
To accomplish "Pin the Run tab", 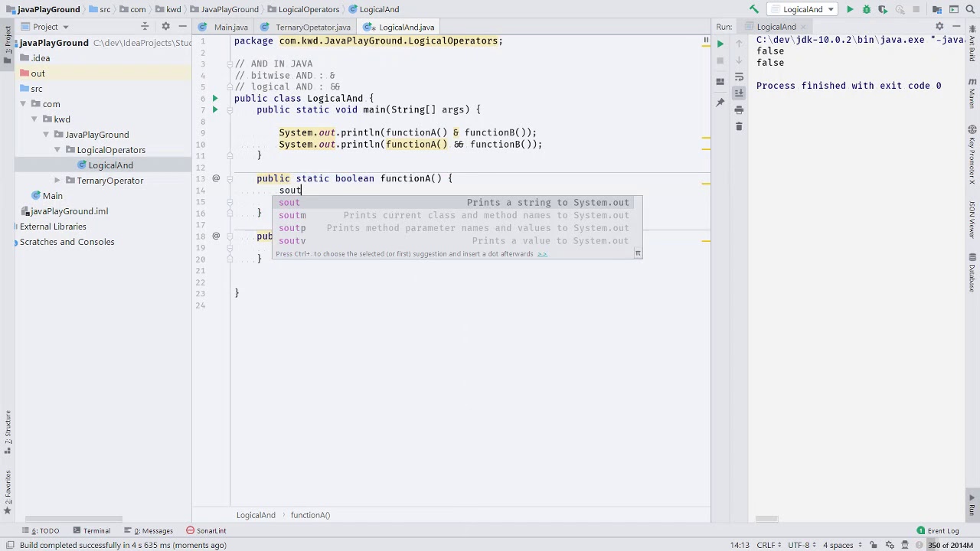I will pos(720,102).
